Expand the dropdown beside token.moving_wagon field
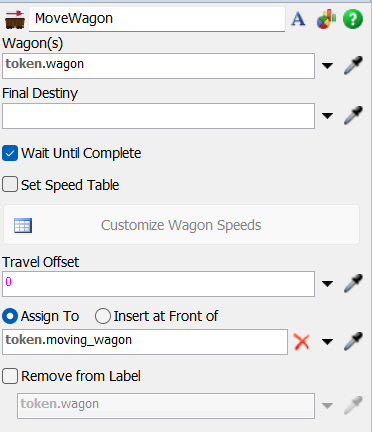372x432 pixels. pos(327,342)
